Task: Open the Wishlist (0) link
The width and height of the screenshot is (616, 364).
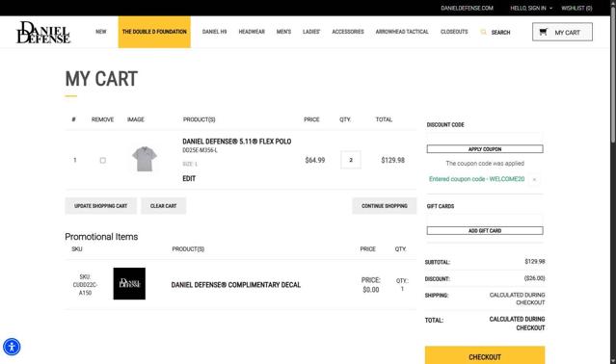Action: tap(576, 8)
